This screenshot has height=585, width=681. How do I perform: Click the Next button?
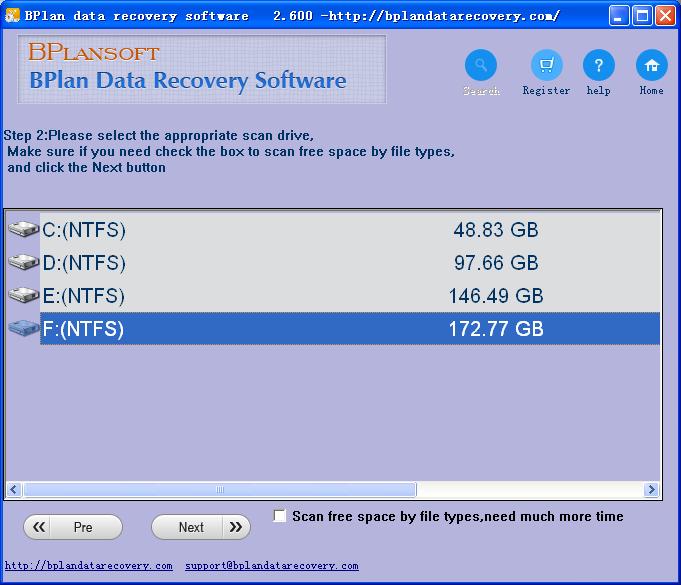coord(201,527)
